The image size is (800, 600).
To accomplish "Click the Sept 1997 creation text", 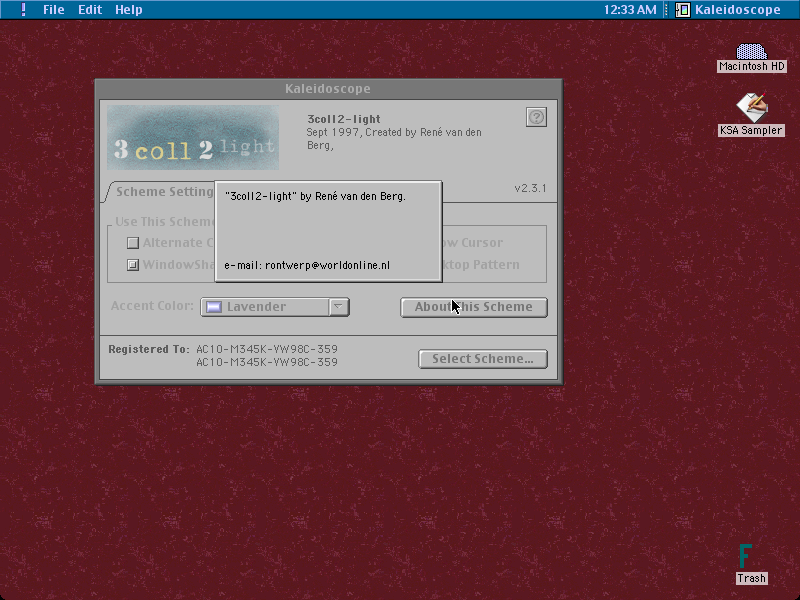I will click(x=394, y=139).
